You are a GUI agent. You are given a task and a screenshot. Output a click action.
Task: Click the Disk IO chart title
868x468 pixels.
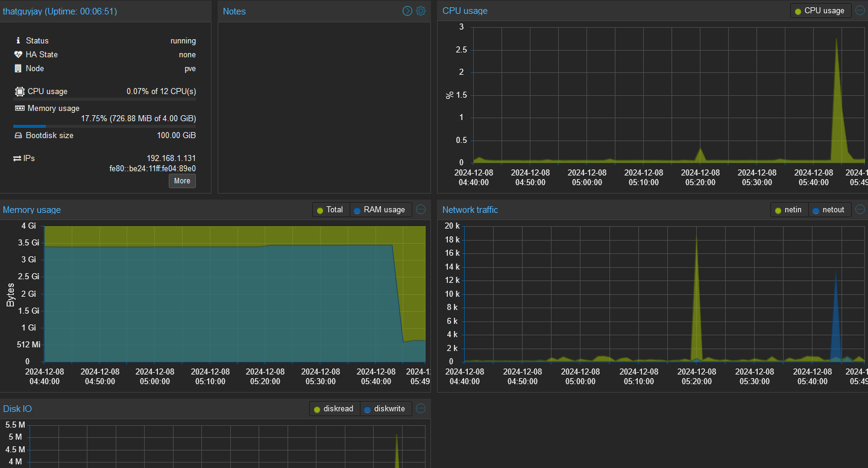[x=17, y=408]
